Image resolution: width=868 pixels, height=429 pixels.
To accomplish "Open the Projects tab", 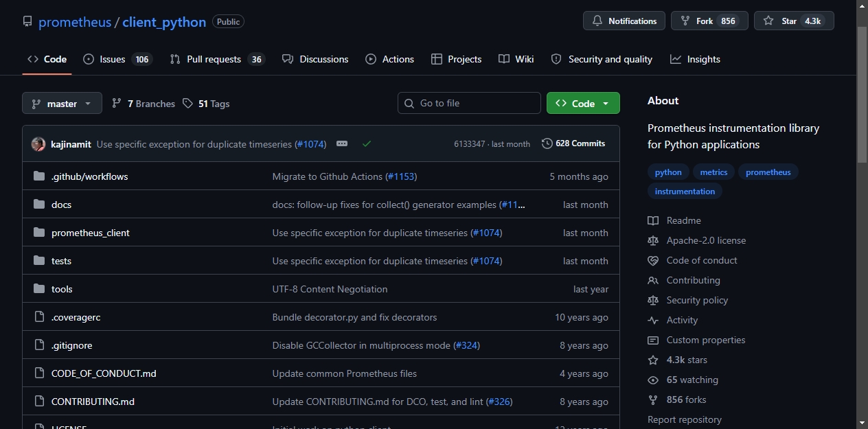I will click(457, 59).
